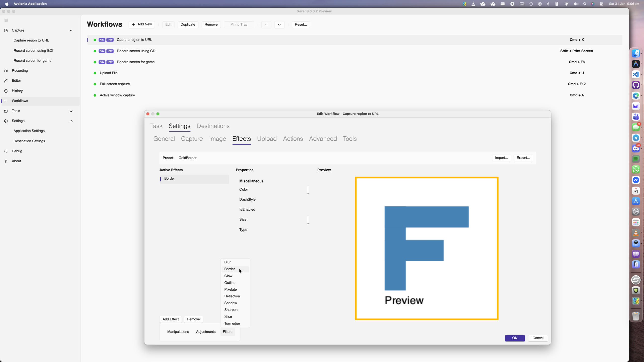Click the History clock icon in sidebar
The image size is (644, 362).
[x=6, y=91]
